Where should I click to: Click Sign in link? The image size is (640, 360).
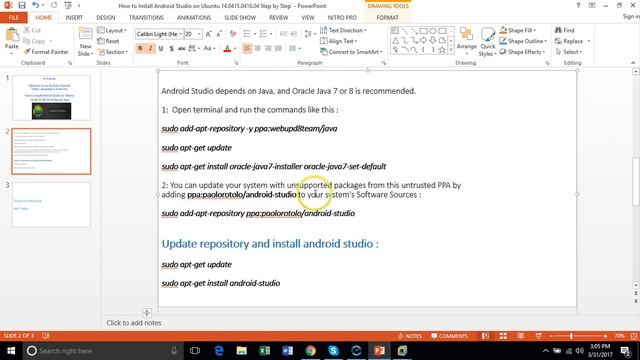[631, 16]
